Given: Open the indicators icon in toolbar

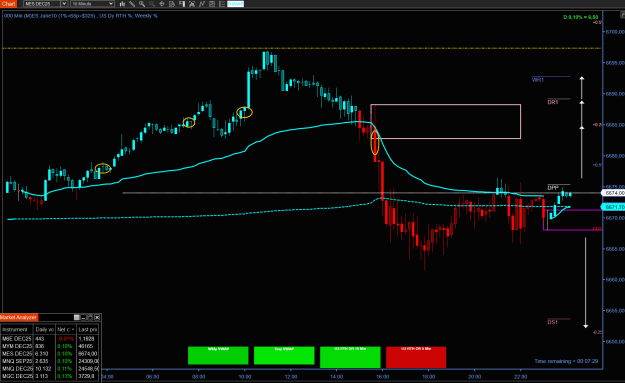Looking at the screenshot, I should click(x=202, y=4).
